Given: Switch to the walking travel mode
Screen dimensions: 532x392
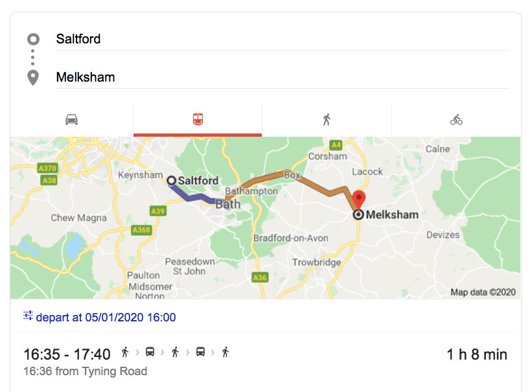Looking at the screenshot, I should pos(327,120).
